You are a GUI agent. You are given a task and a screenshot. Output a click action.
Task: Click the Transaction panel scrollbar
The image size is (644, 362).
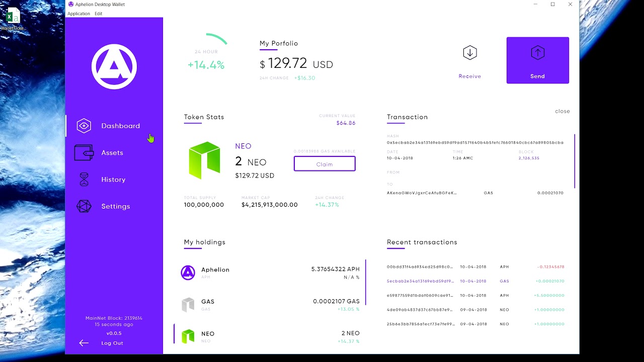pos(574,161)
